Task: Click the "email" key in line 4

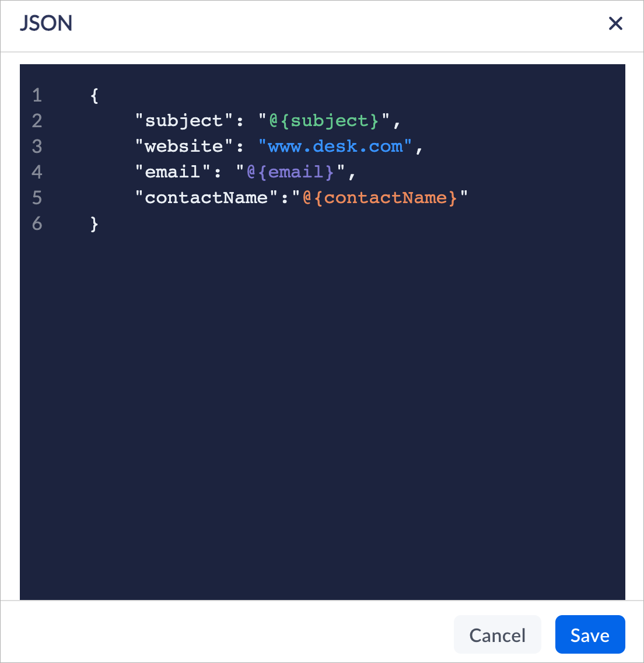Action: tap(173, 172)
